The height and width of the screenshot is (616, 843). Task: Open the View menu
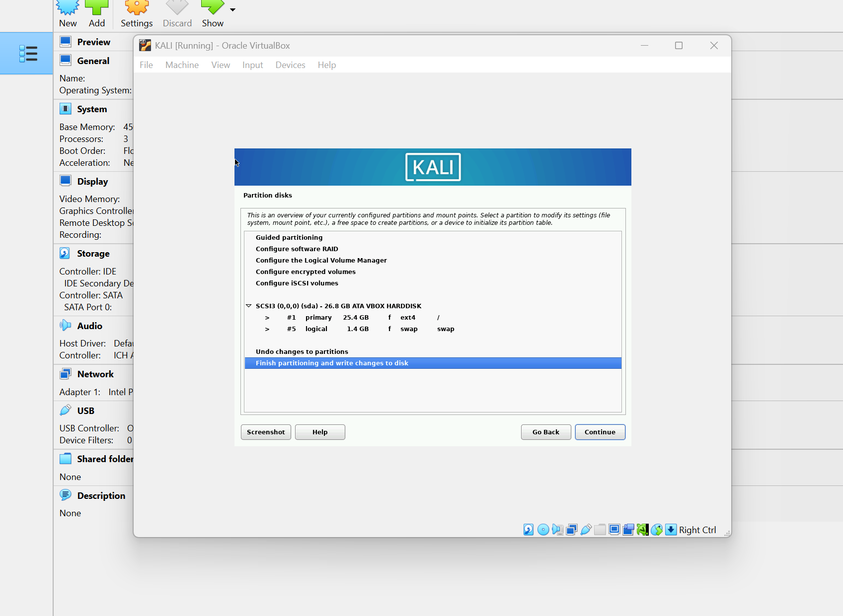click(221, 65)
